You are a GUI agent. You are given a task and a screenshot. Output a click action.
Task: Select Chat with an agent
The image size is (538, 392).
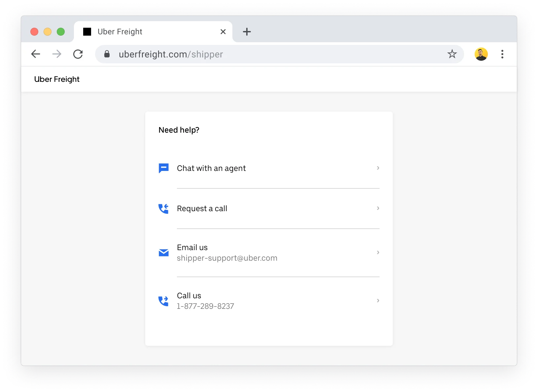point(269,168)
